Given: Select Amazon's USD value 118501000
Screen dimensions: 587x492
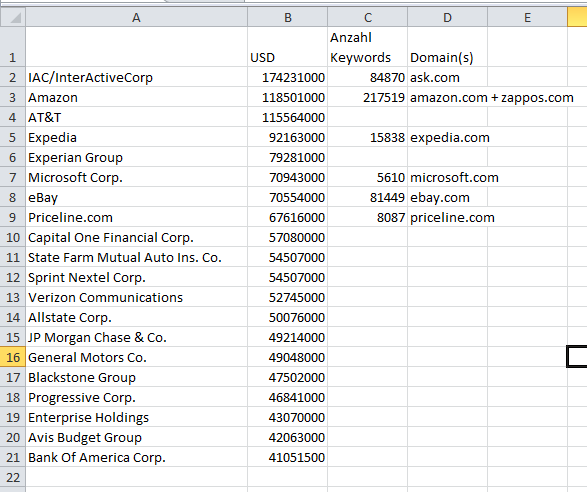Looking at the screenshot, I should [288, 98].
